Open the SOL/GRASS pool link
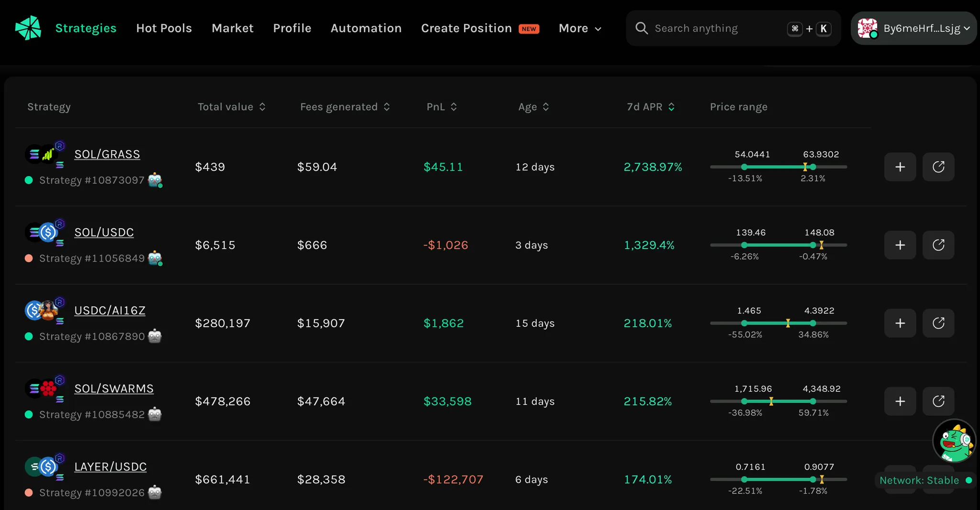The width and height of the screenshot is (980, 510). click(107, 154)
